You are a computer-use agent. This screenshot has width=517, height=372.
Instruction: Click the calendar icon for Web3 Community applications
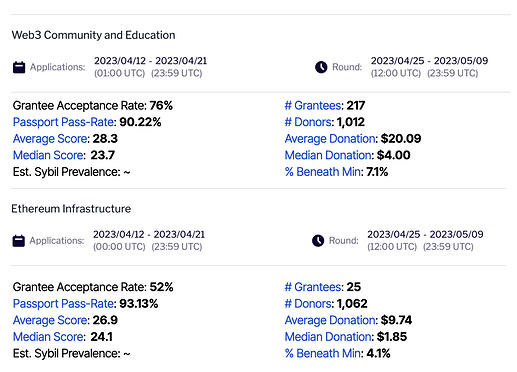(x=19, y=67)
